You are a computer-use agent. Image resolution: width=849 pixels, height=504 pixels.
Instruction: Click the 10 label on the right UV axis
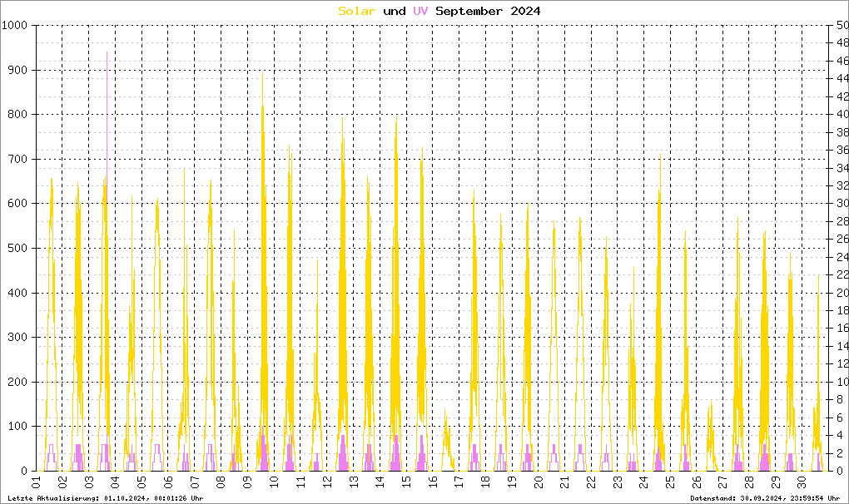coord(842,382)
